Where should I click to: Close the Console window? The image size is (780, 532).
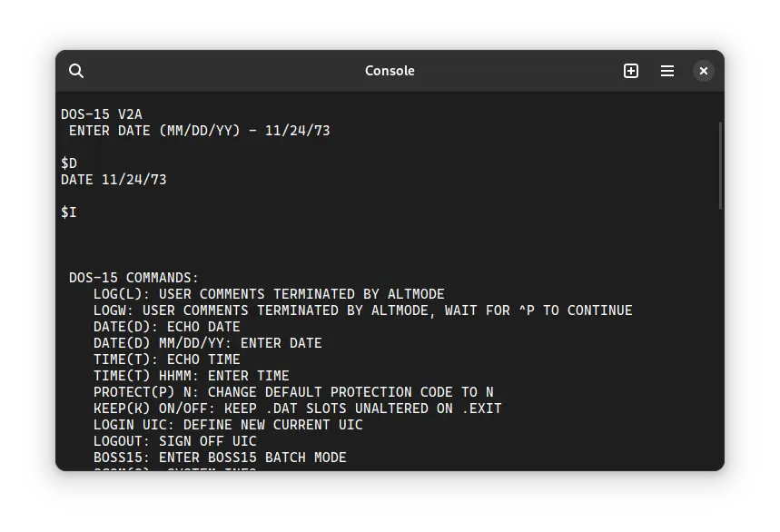[x=704, y=71]
